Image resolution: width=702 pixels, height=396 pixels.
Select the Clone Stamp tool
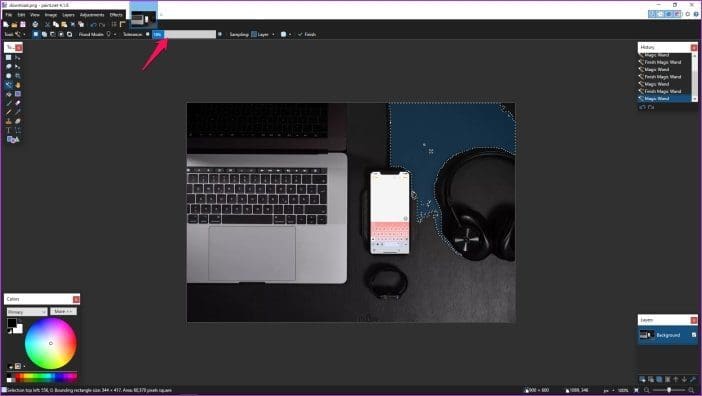[9, 121]
